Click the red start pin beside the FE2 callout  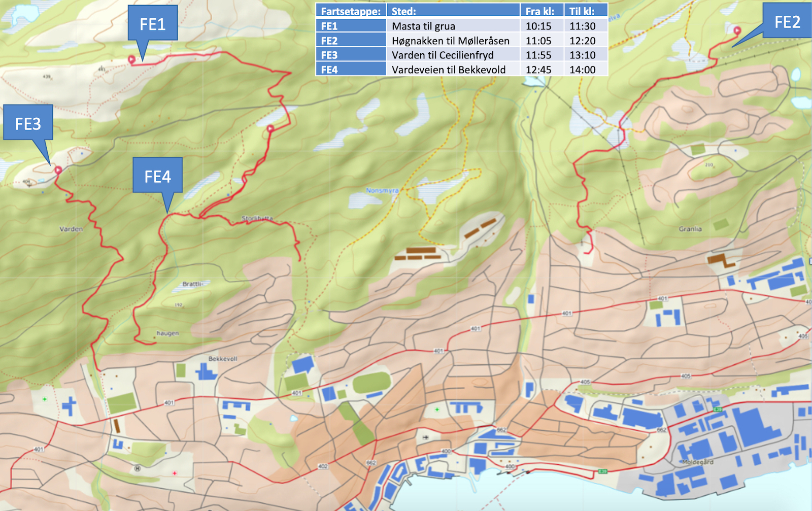tap(737, 30)
